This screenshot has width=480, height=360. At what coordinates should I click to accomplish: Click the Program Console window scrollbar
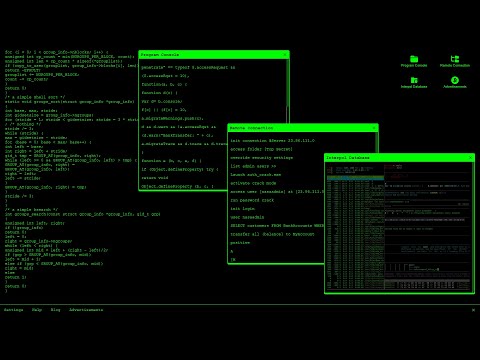(x=287, y=91)
